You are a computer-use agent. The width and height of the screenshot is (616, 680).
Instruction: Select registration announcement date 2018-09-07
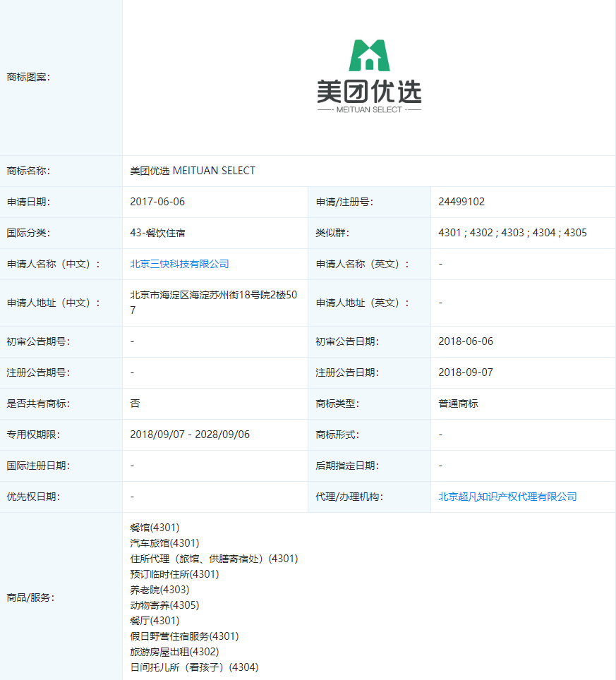(466, 372)
